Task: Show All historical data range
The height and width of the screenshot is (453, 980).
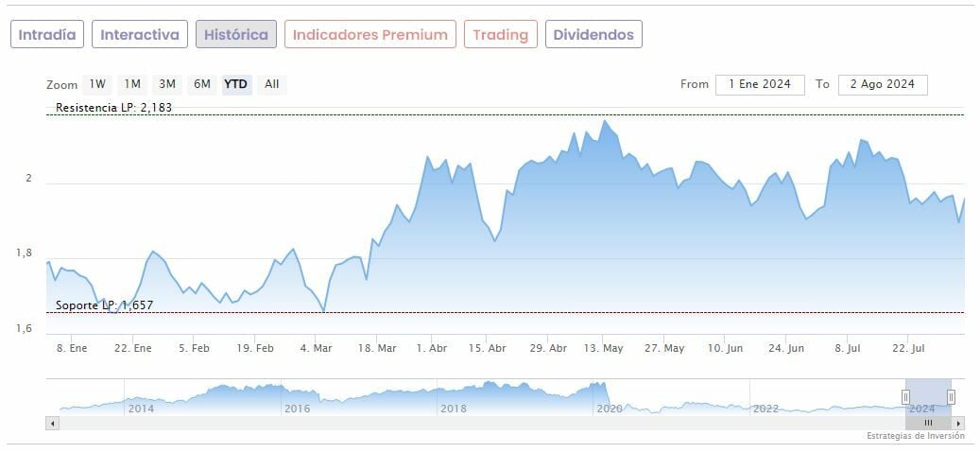Action: [272, 84]
